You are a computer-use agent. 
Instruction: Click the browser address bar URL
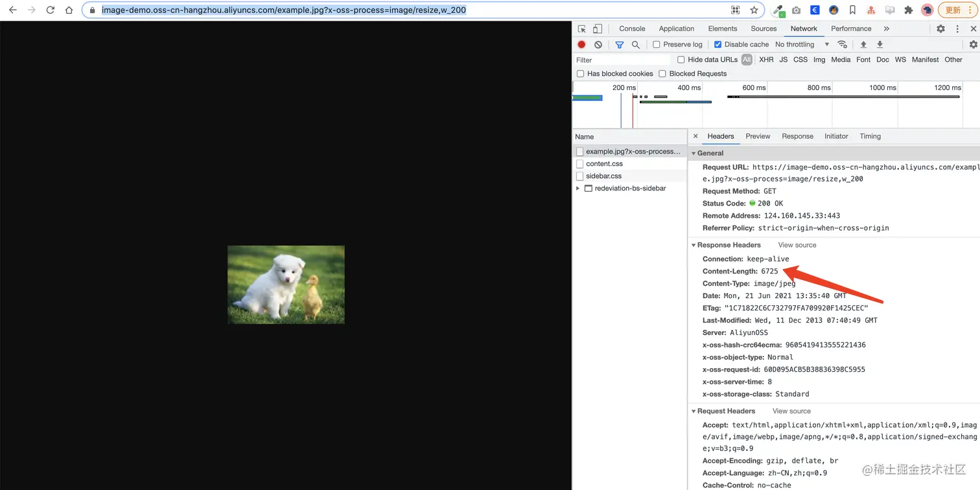coord(283,10)
